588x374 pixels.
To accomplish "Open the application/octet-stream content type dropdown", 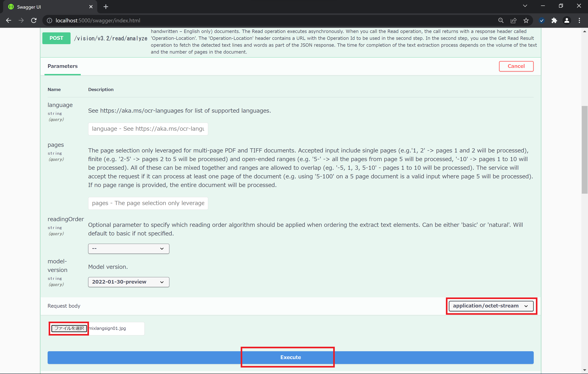I will [491, 306].
